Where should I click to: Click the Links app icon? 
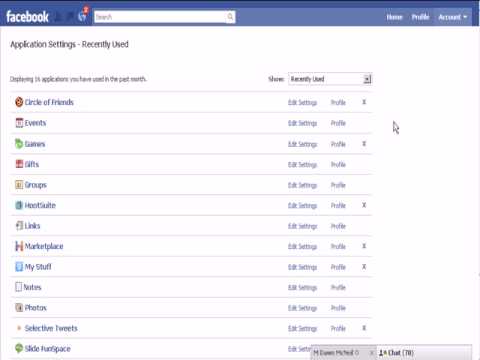(19, 226)
